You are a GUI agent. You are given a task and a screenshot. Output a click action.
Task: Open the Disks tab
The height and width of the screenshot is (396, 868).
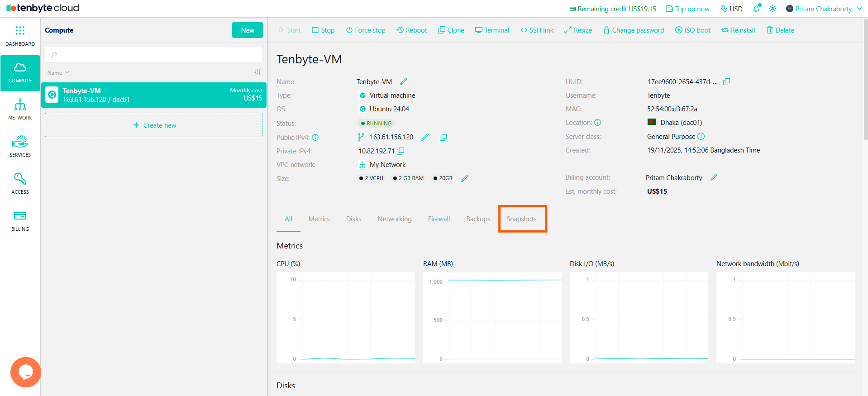353,219
